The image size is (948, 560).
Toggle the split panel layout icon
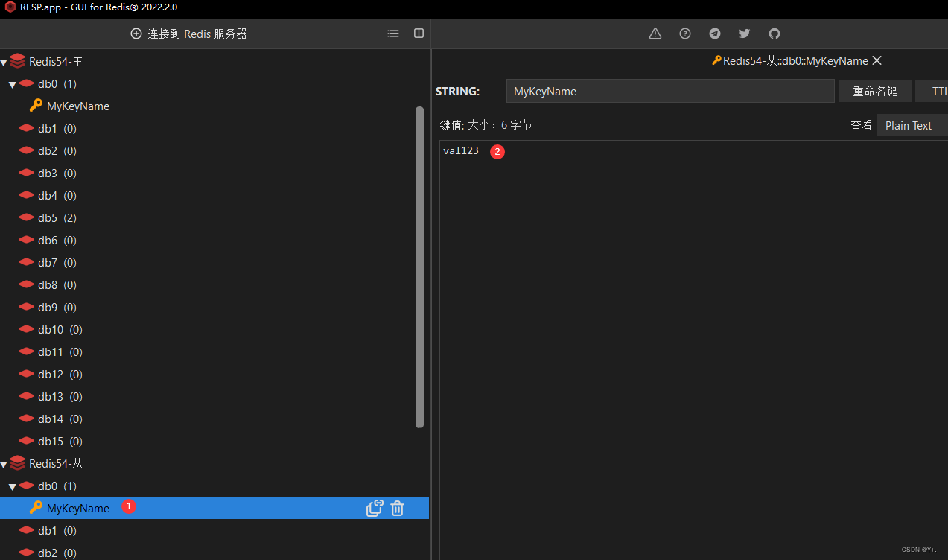click(419, 34)
